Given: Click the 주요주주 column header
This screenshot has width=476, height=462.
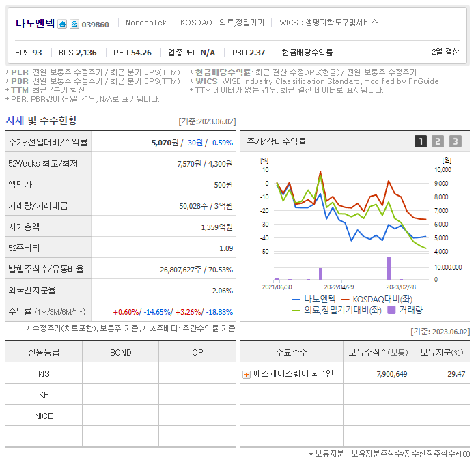Looking at the screenshot, I should [292, 352].
